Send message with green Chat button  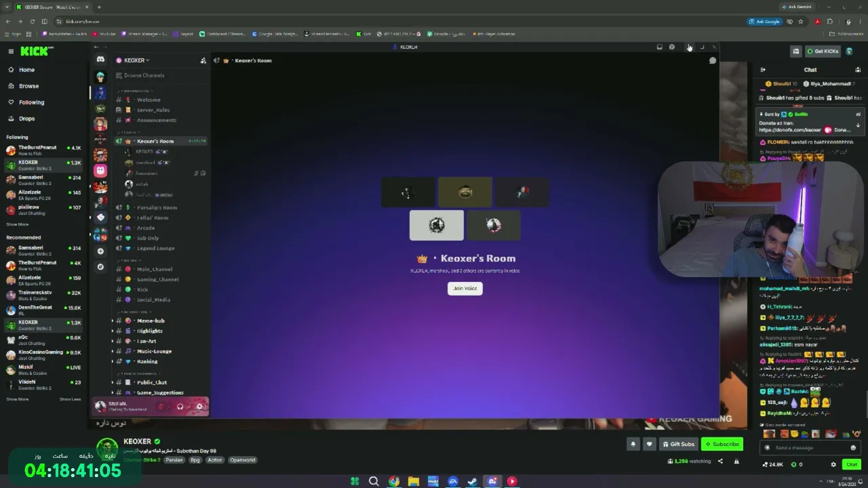click(852, 464)
